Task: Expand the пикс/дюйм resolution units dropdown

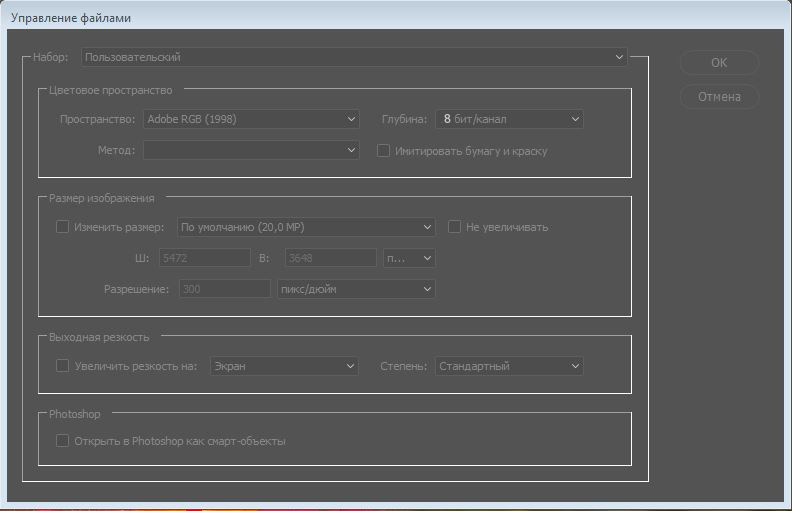Action: tap(355, 289)
